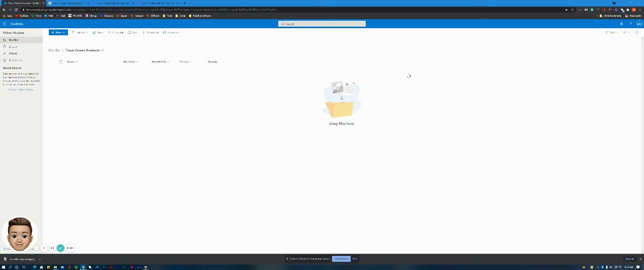Sort by Name column header
Screen dimensions: 644x270
point(72,61)
